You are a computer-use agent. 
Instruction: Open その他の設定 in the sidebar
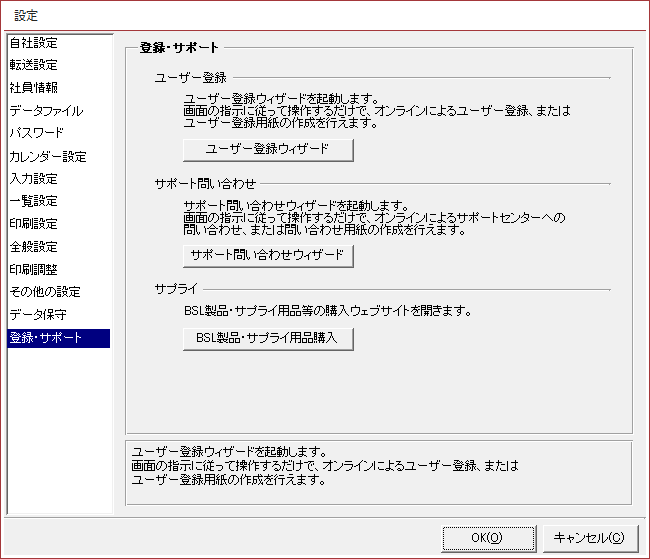pyautogui.click(x=44, y=292)
